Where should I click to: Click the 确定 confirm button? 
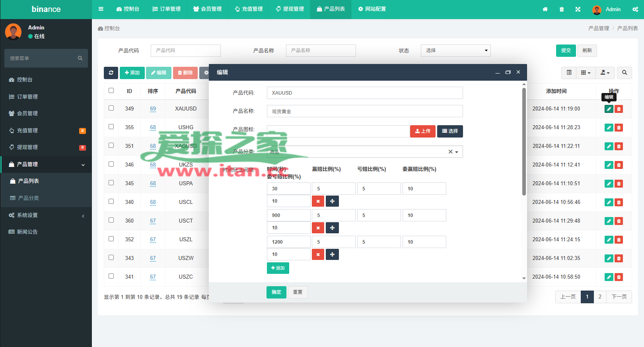(x=276, y=292)
